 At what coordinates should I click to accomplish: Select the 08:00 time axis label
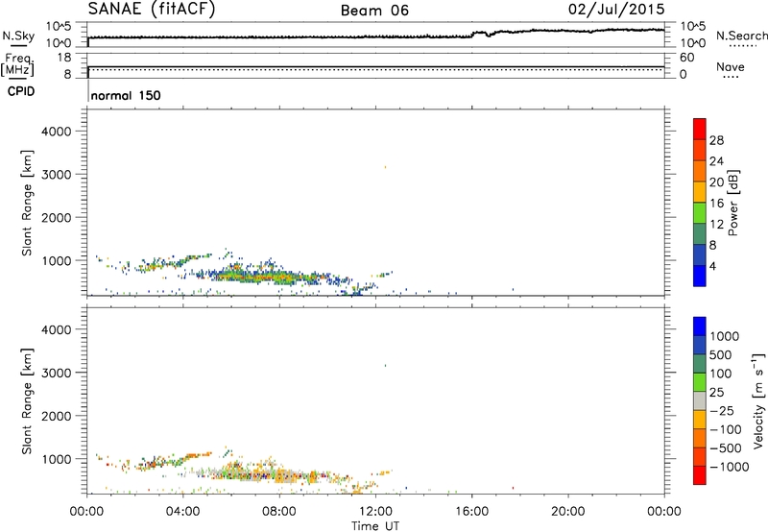tap(279, 512)
